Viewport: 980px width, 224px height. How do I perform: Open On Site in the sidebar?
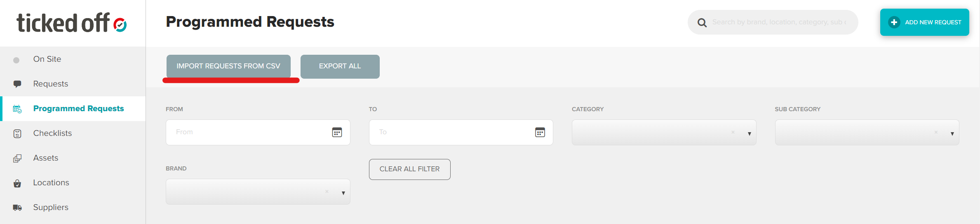click(x=47, y=59)
